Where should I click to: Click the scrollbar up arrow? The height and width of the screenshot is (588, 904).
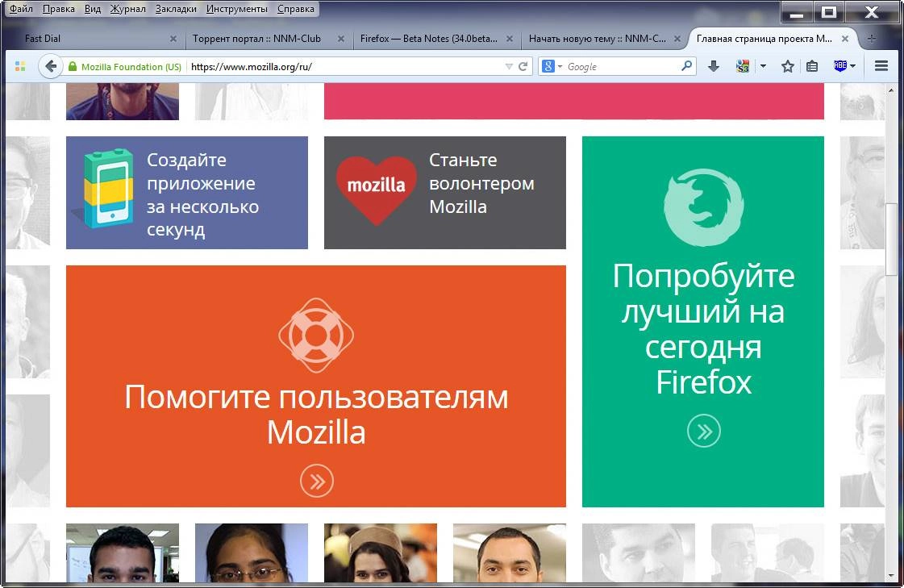coord(891,90)
